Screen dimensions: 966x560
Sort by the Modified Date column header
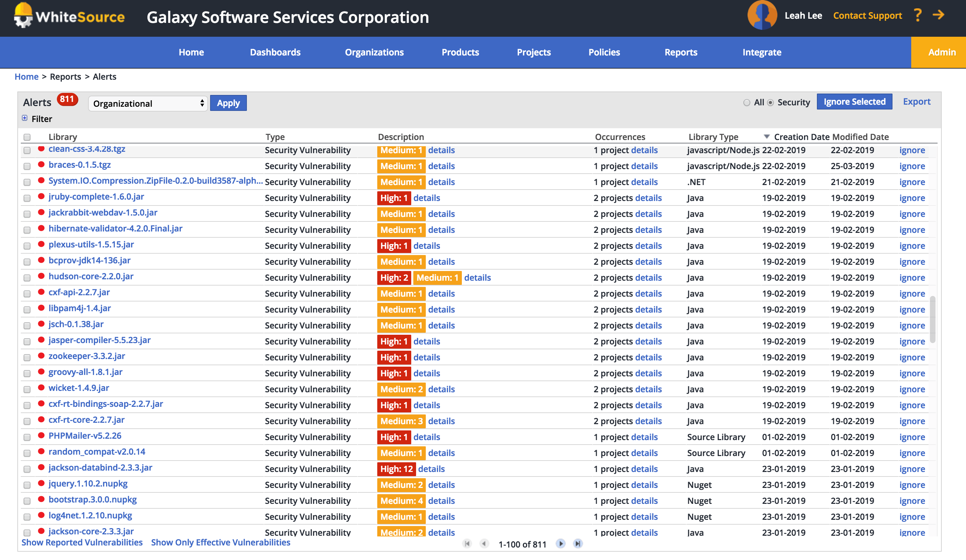tap(860, 137)
